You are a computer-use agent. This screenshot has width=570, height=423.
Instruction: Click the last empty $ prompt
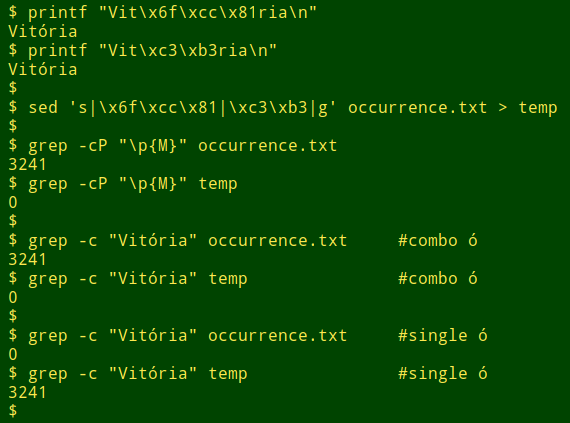click(x=13, y=412)
